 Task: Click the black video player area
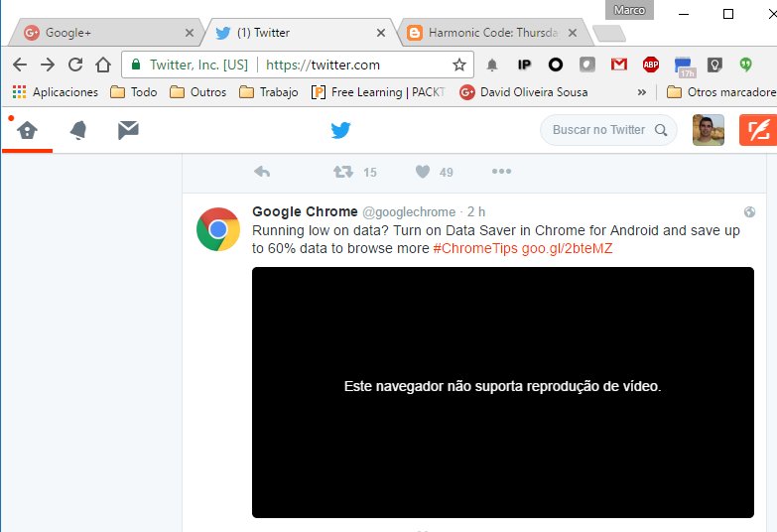(x=503, y=393)
